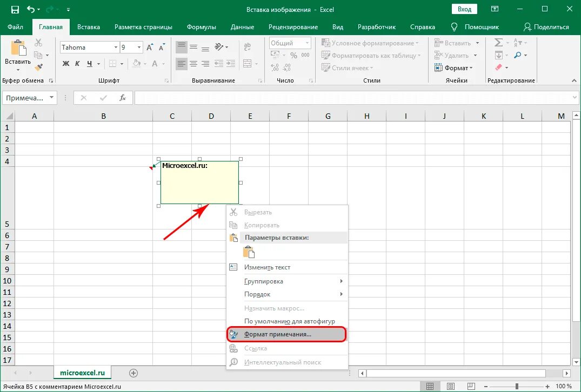Viewport: 581px width, 392px height.
Task: Expand Стили ячеек dropdown
Action: (371, 68)
